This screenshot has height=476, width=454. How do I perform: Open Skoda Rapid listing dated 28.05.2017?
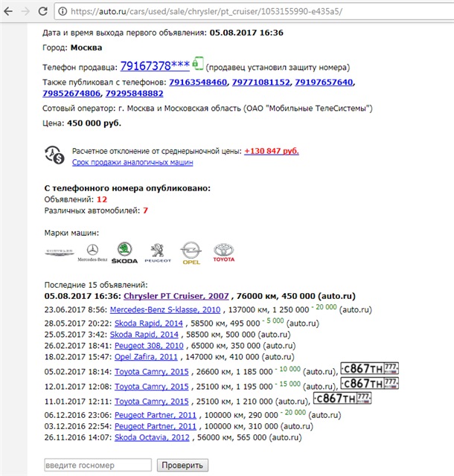(x=149, y=324)
